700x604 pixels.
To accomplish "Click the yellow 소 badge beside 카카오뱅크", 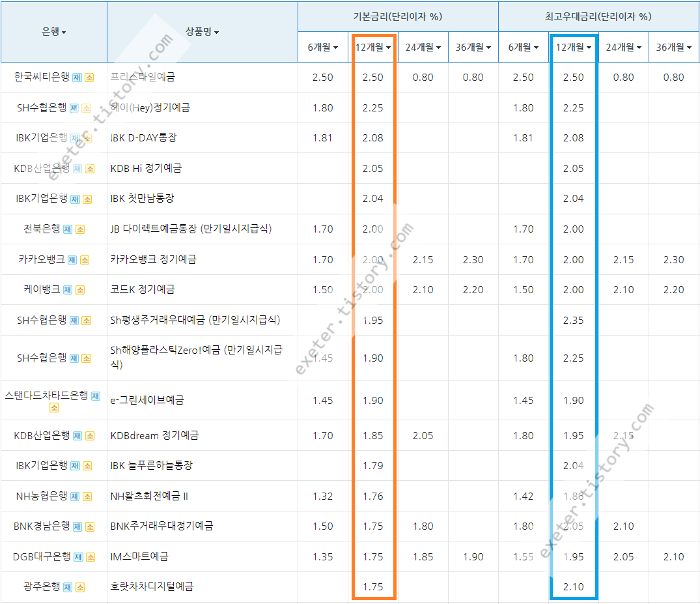I will pos(85,260).
